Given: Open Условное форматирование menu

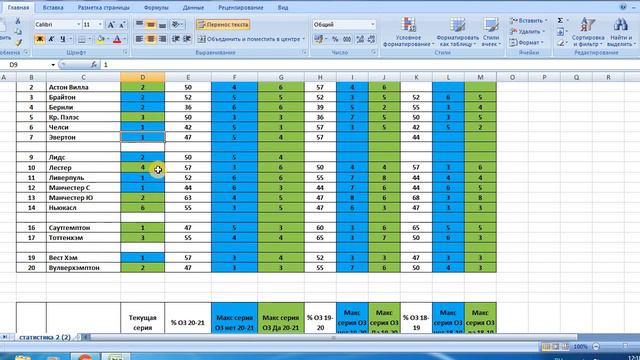Looking at the screenshot, I should pyautogui.click(x=408, y=32).
